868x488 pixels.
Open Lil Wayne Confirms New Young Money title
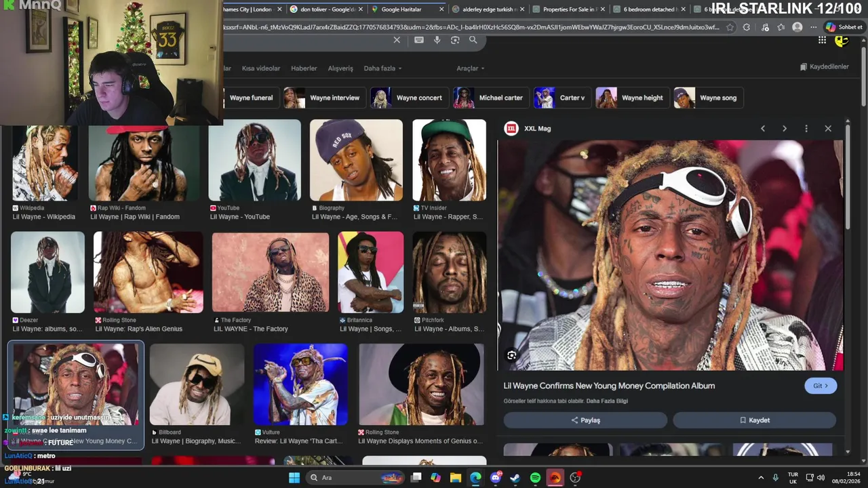(x=609, y=386)
